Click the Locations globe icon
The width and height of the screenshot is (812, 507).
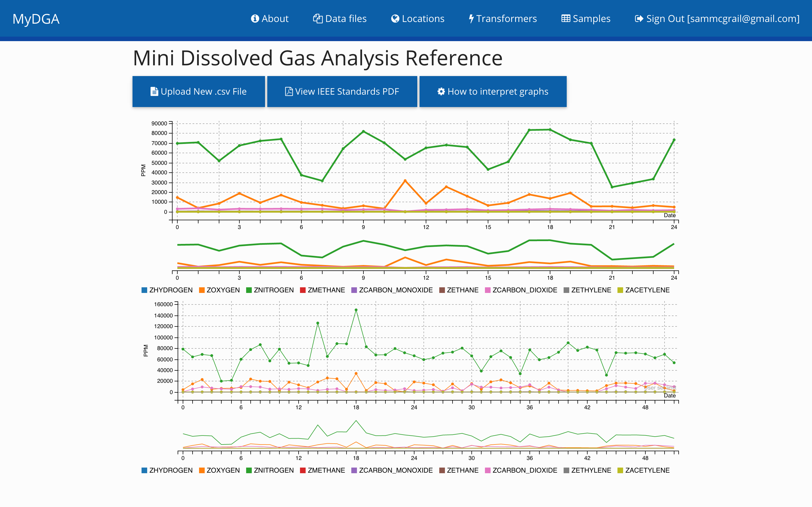tap(395, 19)
